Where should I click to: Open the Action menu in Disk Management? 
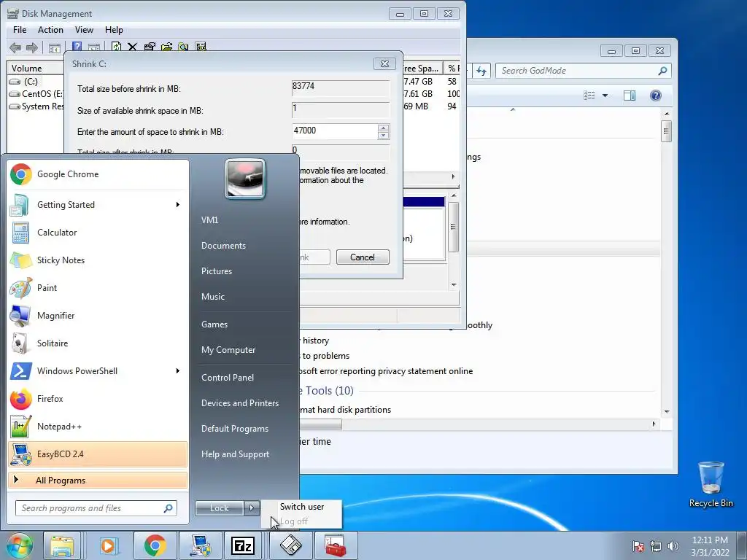[50, 29]
